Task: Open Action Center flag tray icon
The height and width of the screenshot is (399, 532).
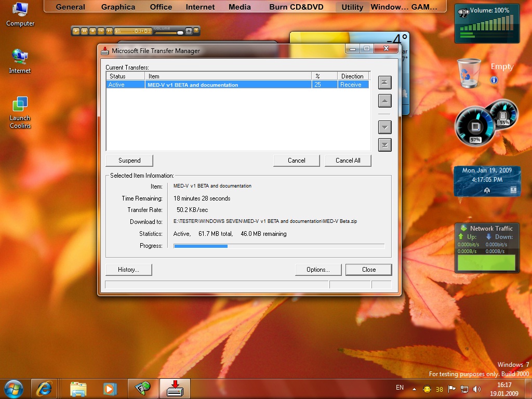Action: point(451,389)
